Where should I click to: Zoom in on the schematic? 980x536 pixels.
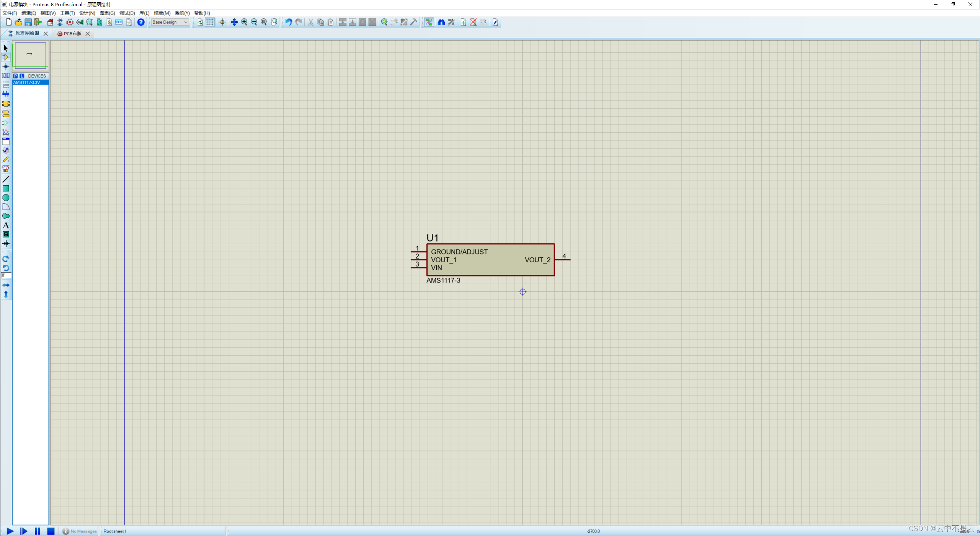[244, 22]
